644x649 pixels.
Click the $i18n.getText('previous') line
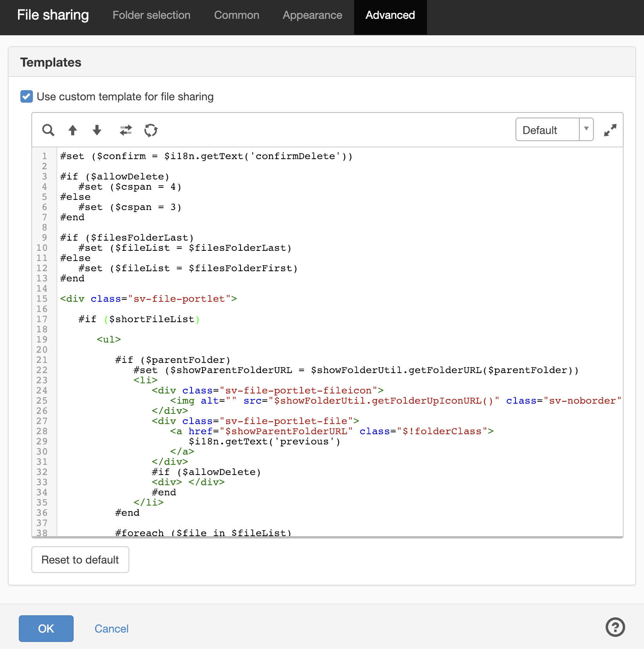click(264, 441)
